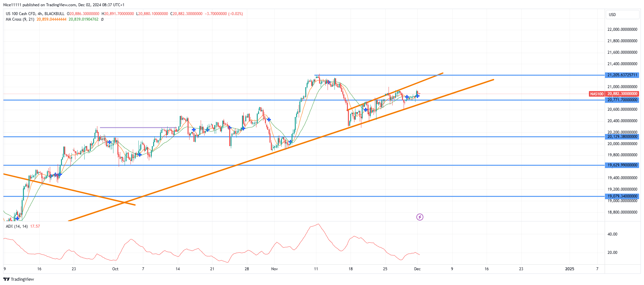This screenshot has height=285, width=644.
Task: Click the red current price label 20,882.30000000
Action: point(622,94)
